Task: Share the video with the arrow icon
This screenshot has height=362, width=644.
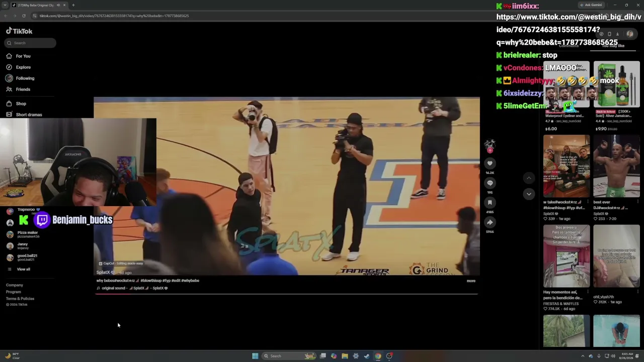Action: [490, 222]
